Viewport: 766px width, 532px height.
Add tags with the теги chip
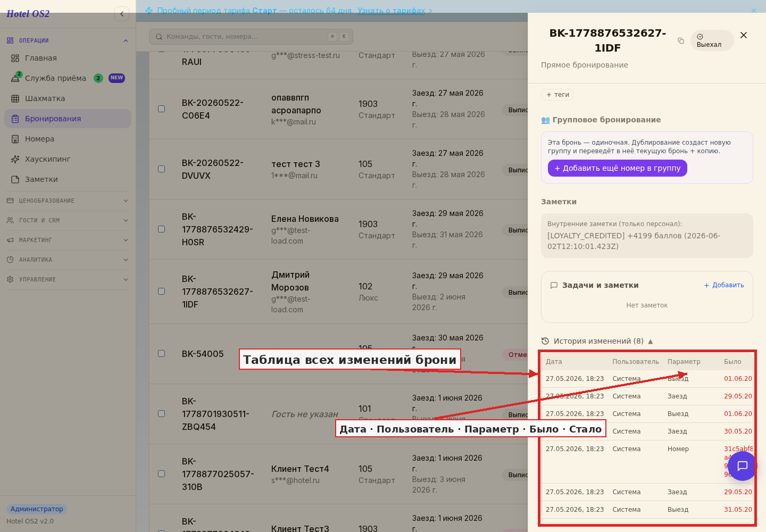point(557,95)
